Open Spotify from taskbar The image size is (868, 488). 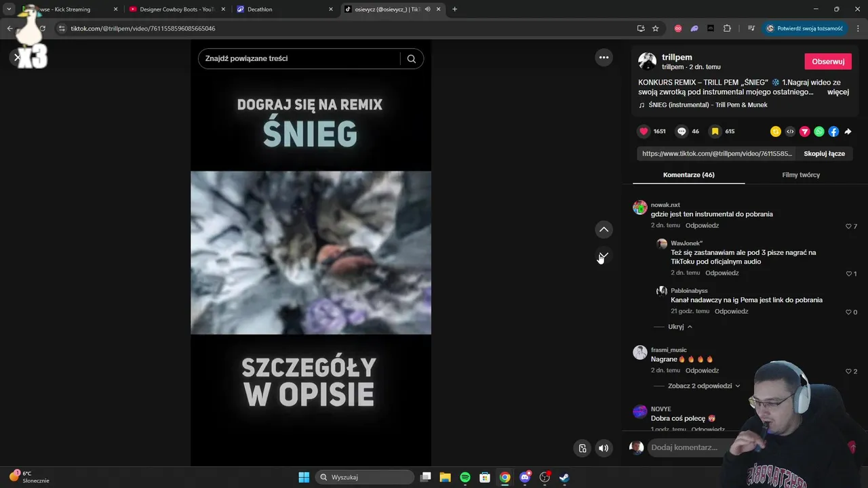(465, 477)
